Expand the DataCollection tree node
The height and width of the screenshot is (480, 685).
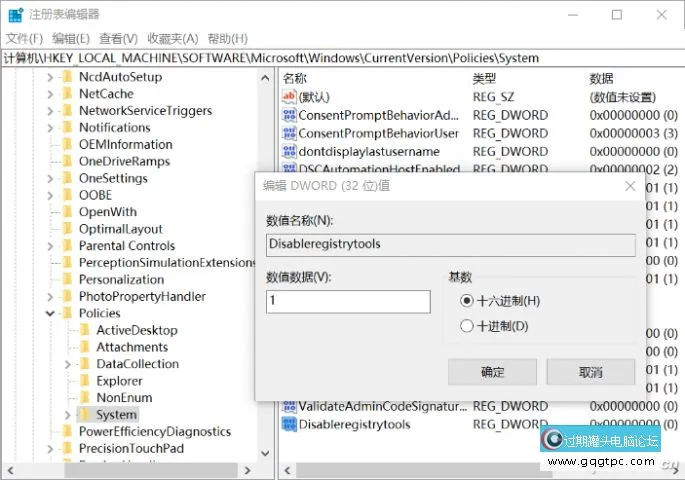tap(67, 364)
